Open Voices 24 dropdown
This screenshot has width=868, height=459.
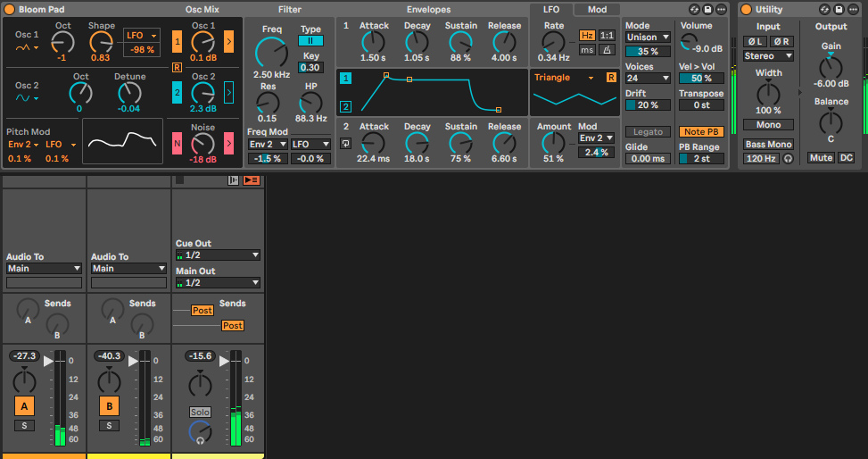(648, 79)
